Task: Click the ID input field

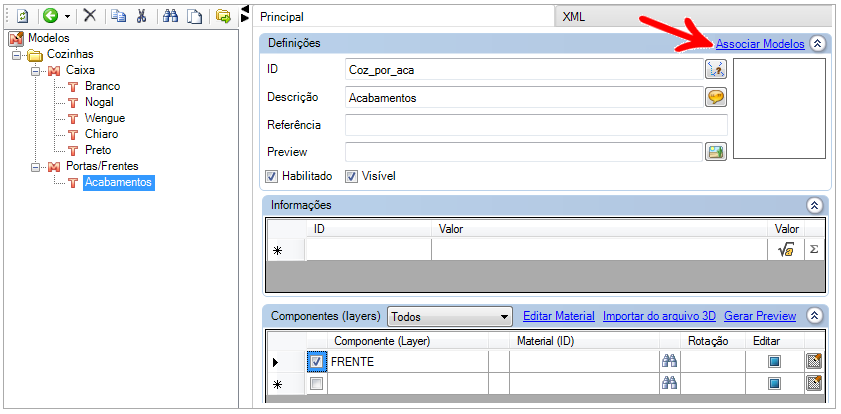Action: pyautogui.click(x=524, y=70)
